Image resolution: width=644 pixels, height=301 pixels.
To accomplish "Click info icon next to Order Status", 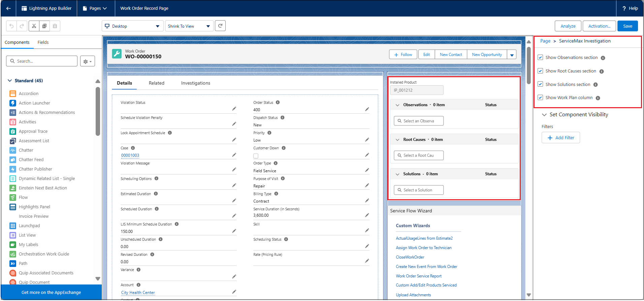I will coord(278,102).
